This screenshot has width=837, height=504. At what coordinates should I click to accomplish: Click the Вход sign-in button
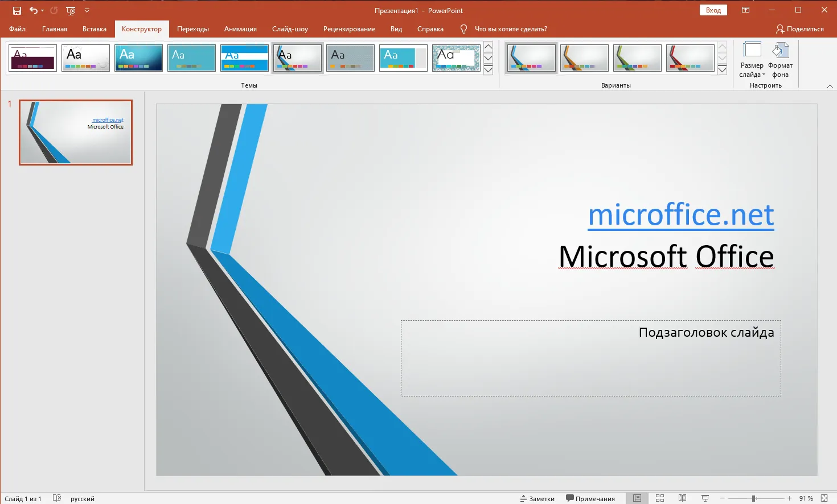click(713, 10)
